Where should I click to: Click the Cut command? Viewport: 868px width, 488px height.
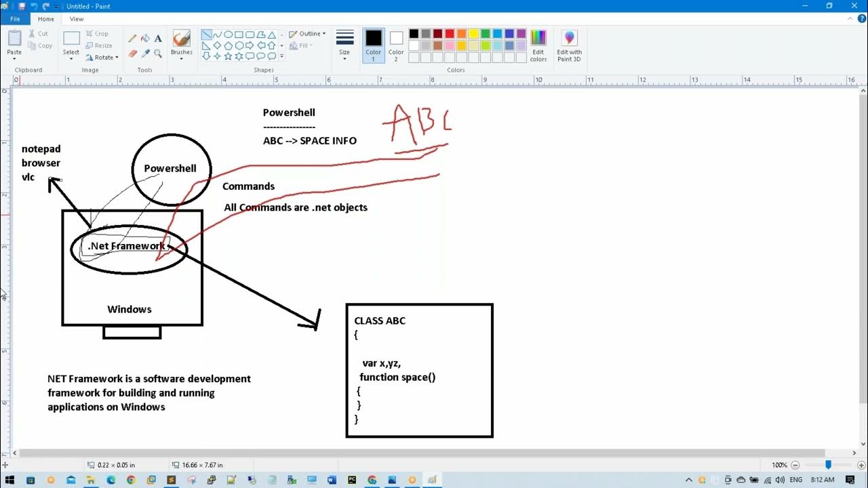coord(38,33)
